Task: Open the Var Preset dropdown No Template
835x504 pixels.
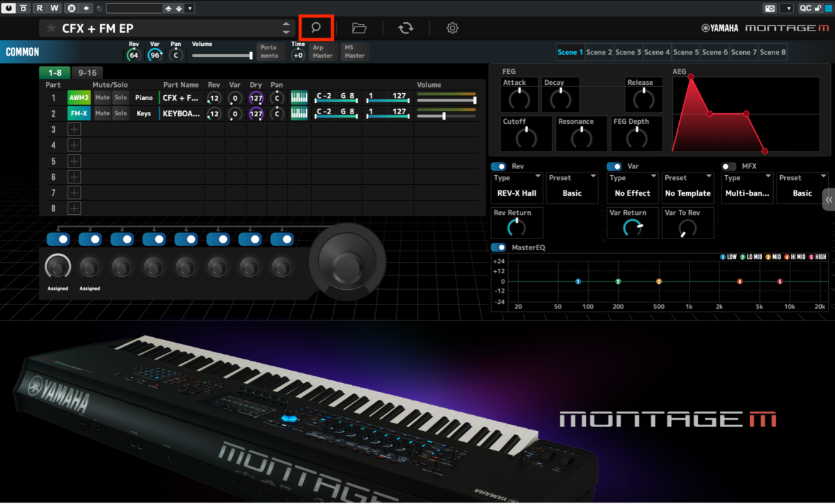Action: point(687,188)
